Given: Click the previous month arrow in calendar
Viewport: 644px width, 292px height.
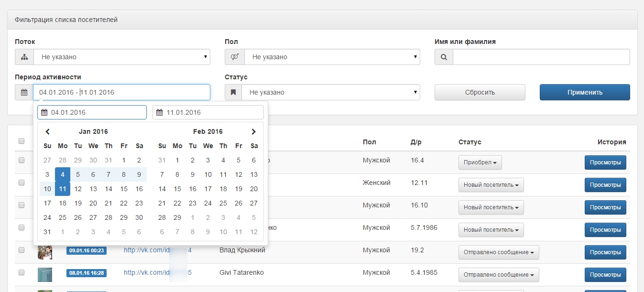Looking at the screenshot, I should click(x=47, y=132).
